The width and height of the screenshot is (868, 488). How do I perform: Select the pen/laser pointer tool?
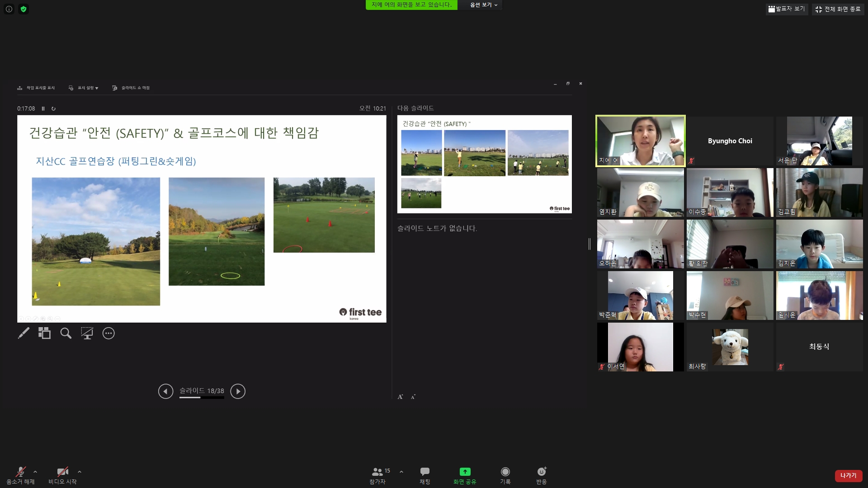24,333
